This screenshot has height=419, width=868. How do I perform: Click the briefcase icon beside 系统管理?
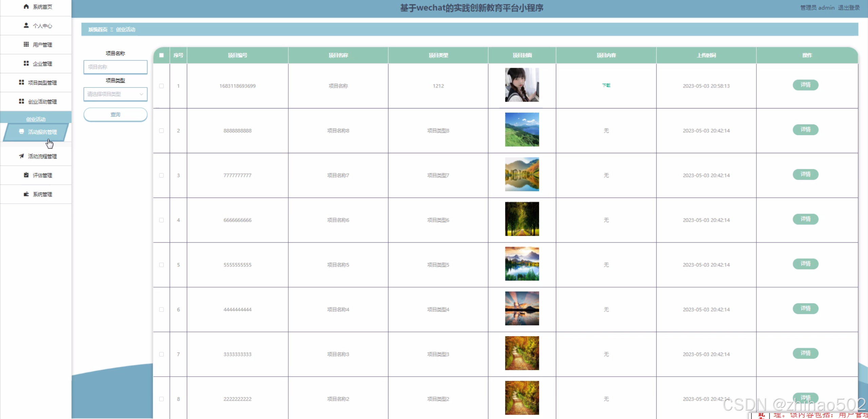[x=26, y=194]
